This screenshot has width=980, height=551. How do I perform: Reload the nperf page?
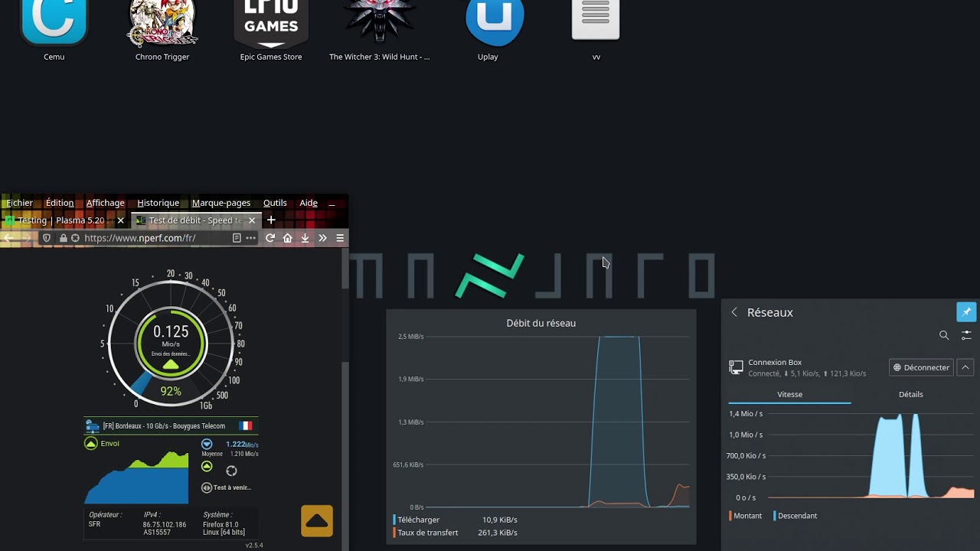pyautogui.click(x=270, y=238)
